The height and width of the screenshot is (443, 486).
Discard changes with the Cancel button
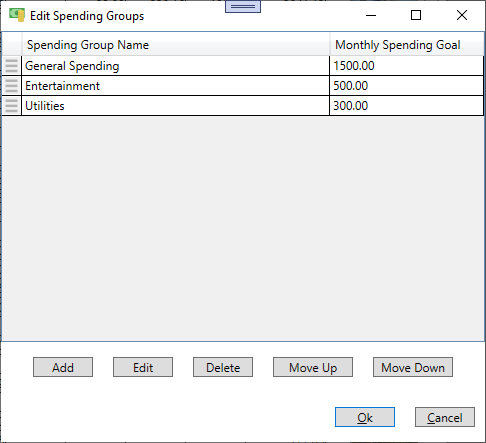pyautogui.click(x=445, y=417)
